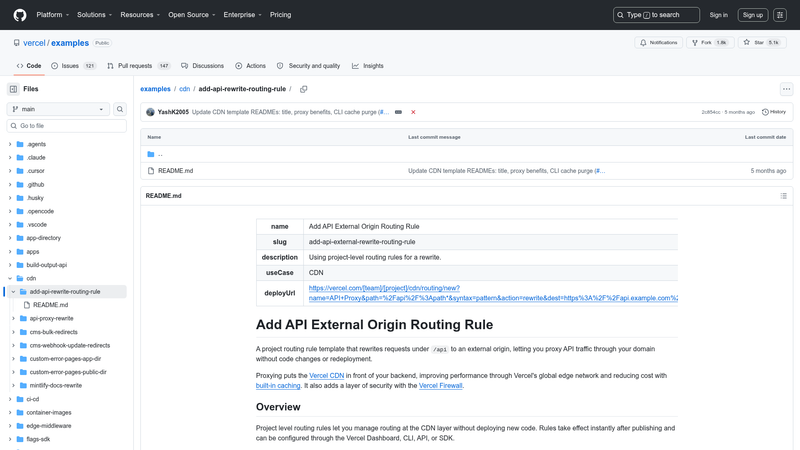The height and width of the screenshot is (450, 800).
Task: Switch to the Issues tab
Action: click(x=73, y=66)
